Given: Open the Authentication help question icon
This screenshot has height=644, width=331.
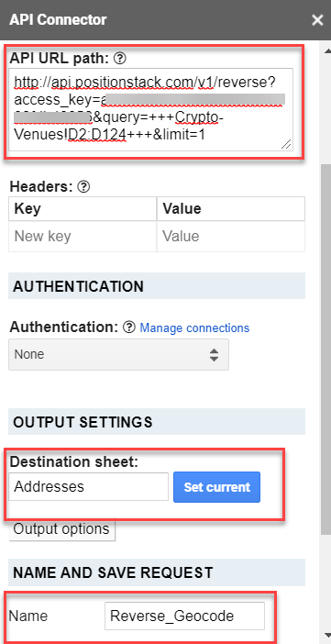Looking at the screenshot, I should 129,328.
